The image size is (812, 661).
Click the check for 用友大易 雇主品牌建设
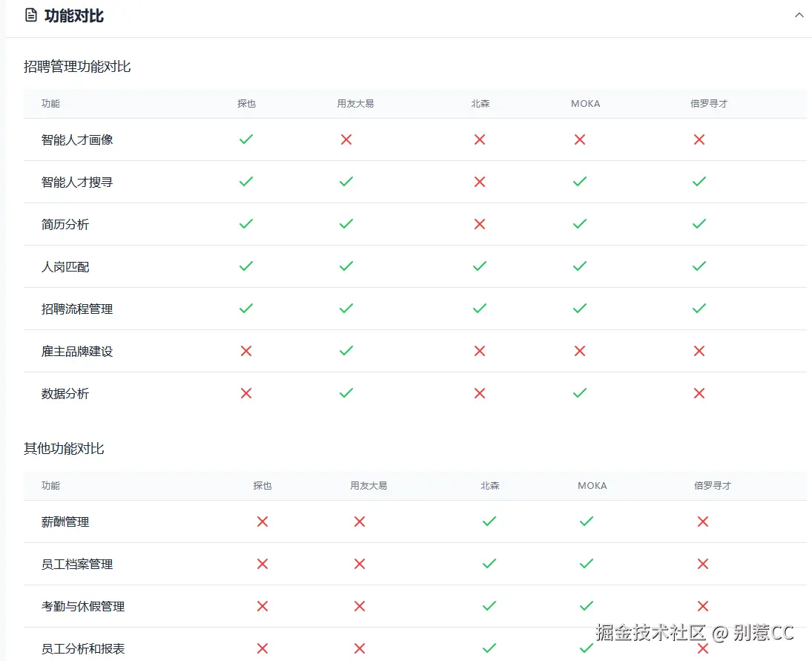pyautogui.click(x=346, y=351)
